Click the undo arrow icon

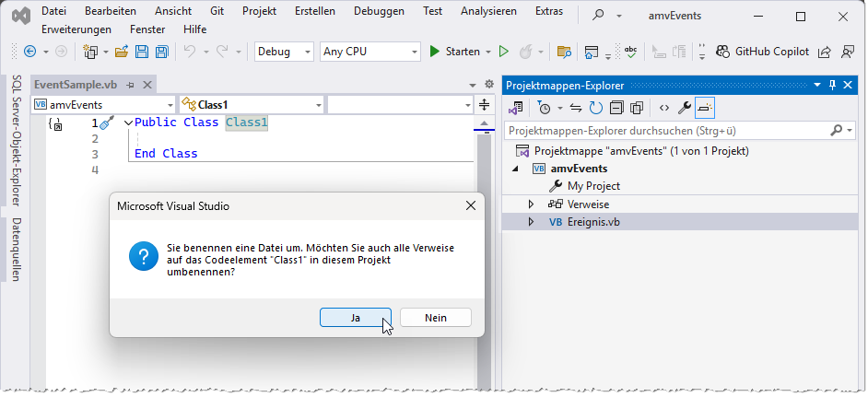(190, 52)
